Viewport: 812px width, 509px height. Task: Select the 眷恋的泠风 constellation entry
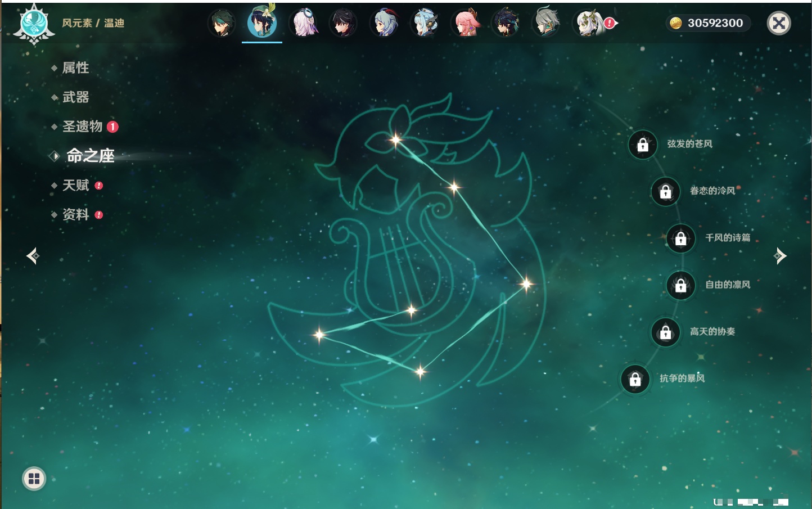712,191
